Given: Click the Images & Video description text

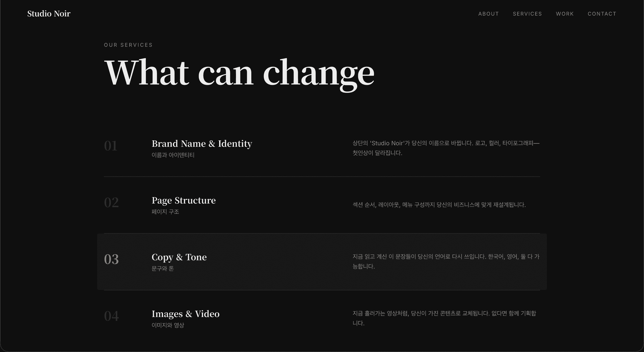Looking at the screenshot, I should point(444,318).
